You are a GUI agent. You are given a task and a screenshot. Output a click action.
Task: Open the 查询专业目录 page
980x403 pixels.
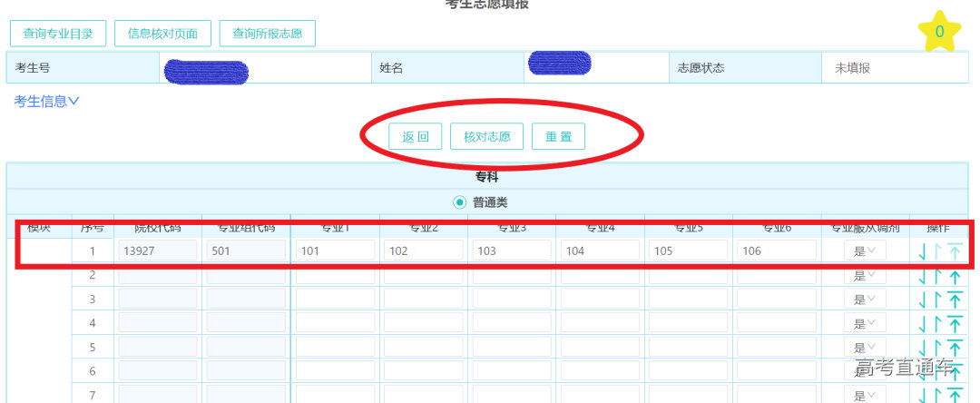(58, 34)
